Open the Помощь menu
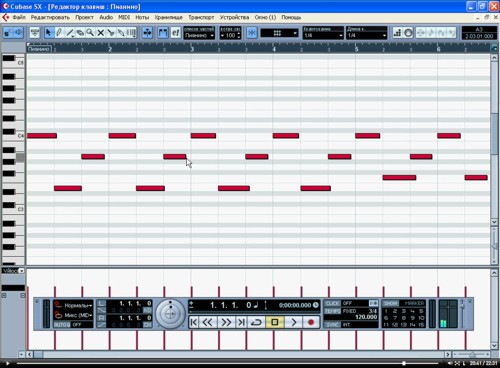 291,17
